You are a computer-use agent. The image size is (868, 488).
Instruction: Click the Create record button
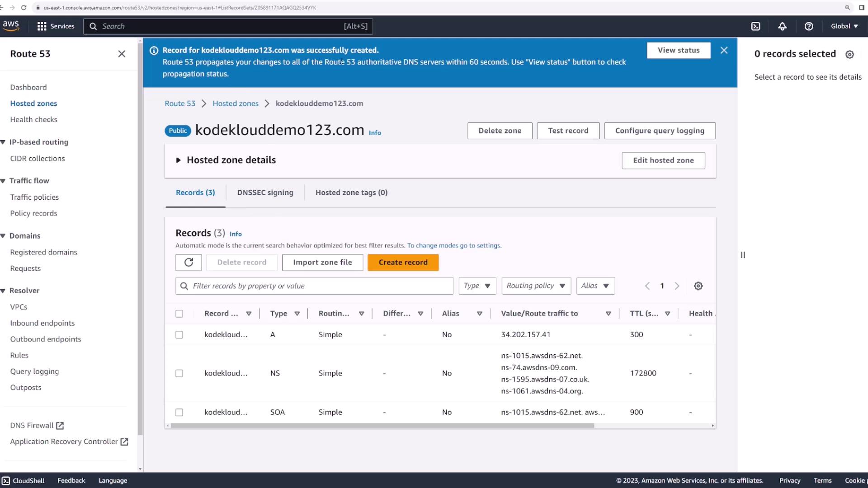pyautogui.click(x=403, y=262)
